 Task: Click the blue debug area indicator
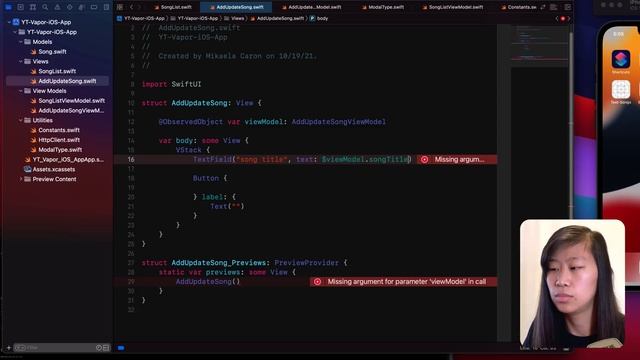(121, 348)
